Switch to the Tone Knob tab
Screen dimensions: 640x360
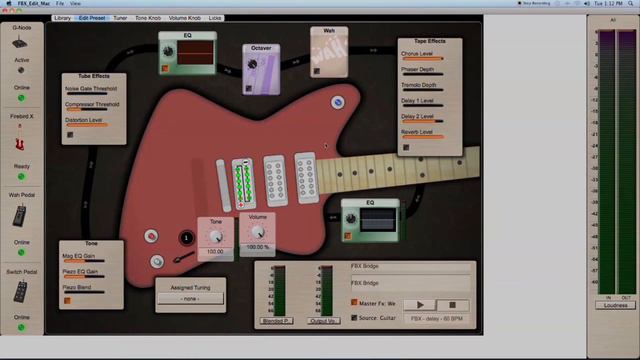tap(148, 18)
